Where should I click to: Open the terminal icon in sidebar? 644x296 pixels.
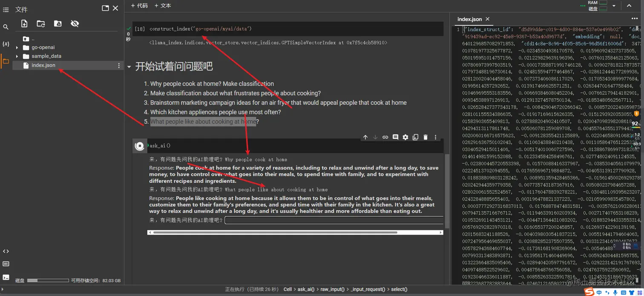point(6,277)
